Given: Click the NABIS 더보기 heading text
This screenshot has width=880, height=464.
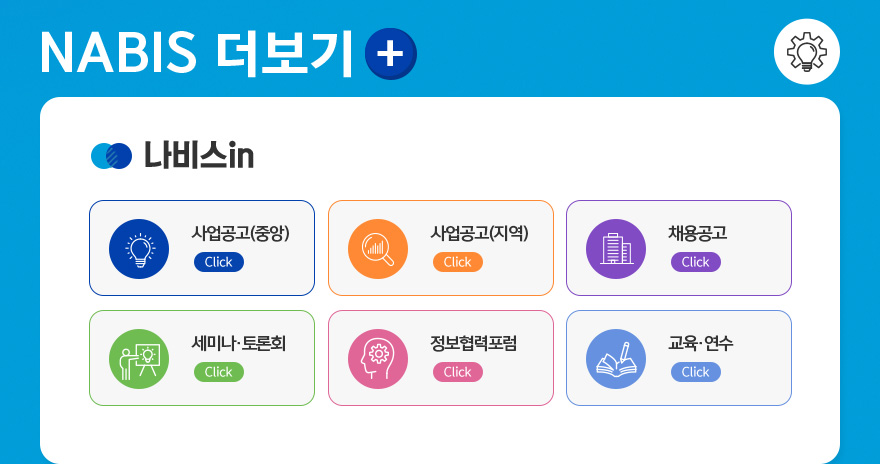Looking at the screenshot, I should click(x=197, y=54).
